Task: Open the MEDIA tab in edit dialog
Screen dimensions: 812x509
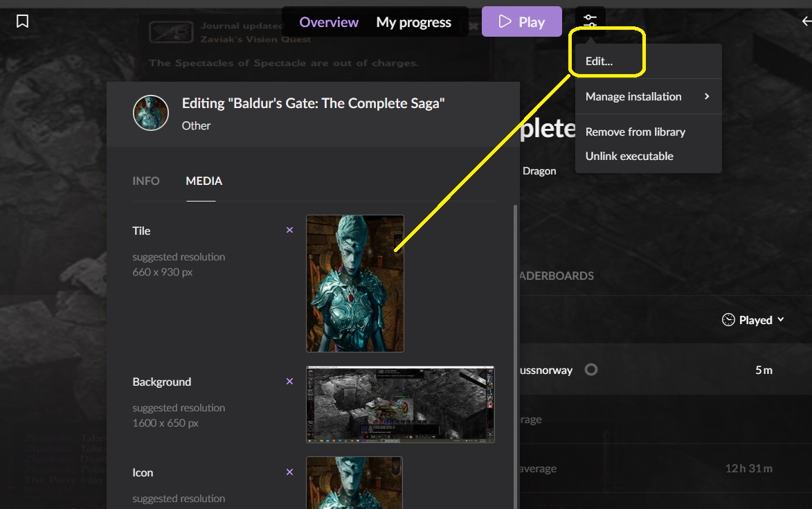Action: coord(204,181)
